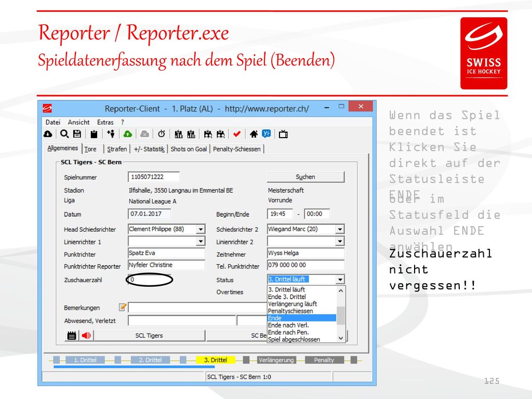Click the Datum field showing 07.01.2017
This screenshot has height=399, width=532.
150,214
